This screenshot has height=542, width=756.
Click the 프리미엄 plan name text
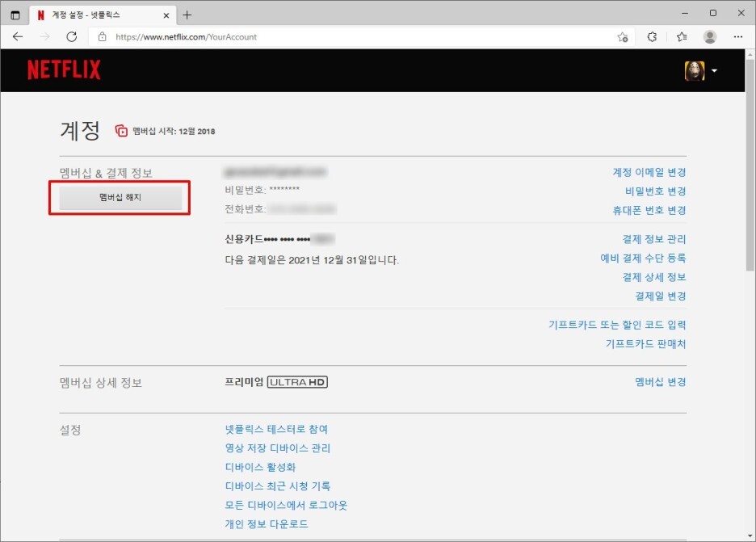[244, 382]
